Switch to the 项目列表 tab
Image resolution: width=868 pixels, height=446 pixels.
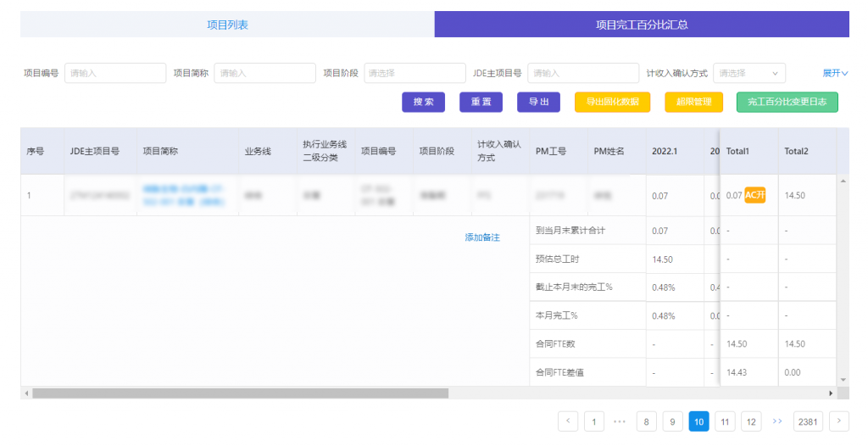point(227,25)
